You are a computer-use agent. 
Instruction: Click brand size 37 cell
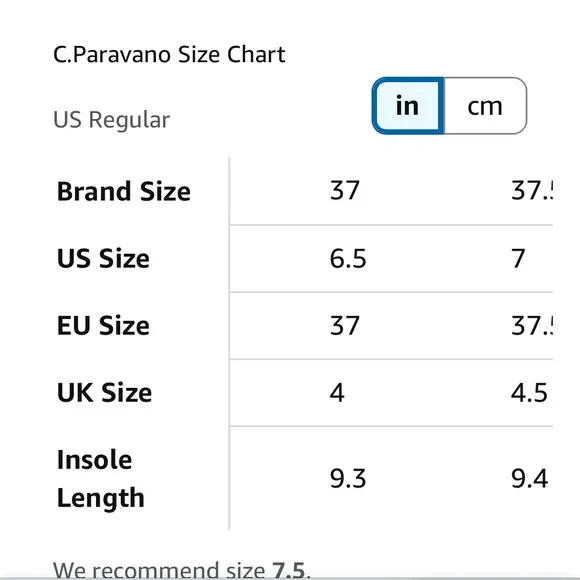click(x=344, y=190)
